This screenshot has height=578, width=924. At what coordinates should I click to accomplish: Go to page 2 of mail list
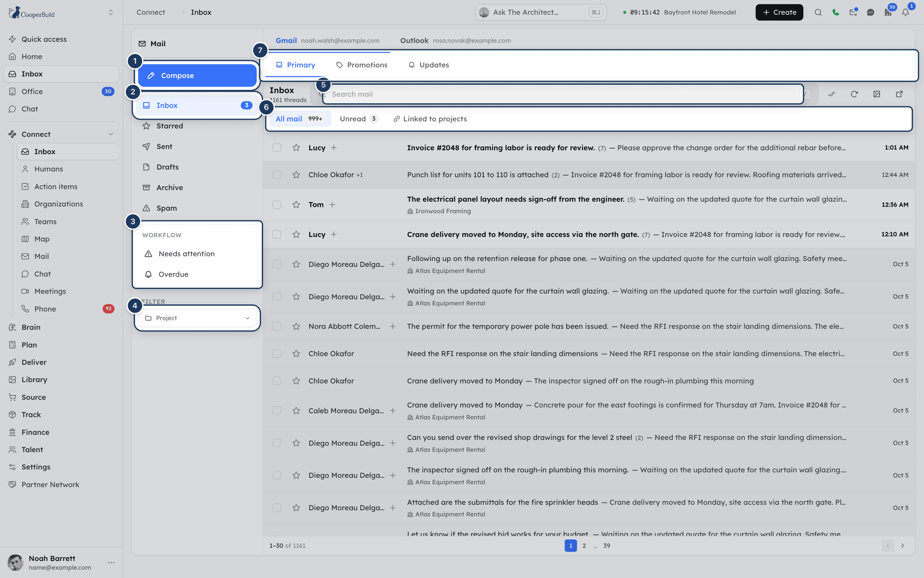[584, 546]
